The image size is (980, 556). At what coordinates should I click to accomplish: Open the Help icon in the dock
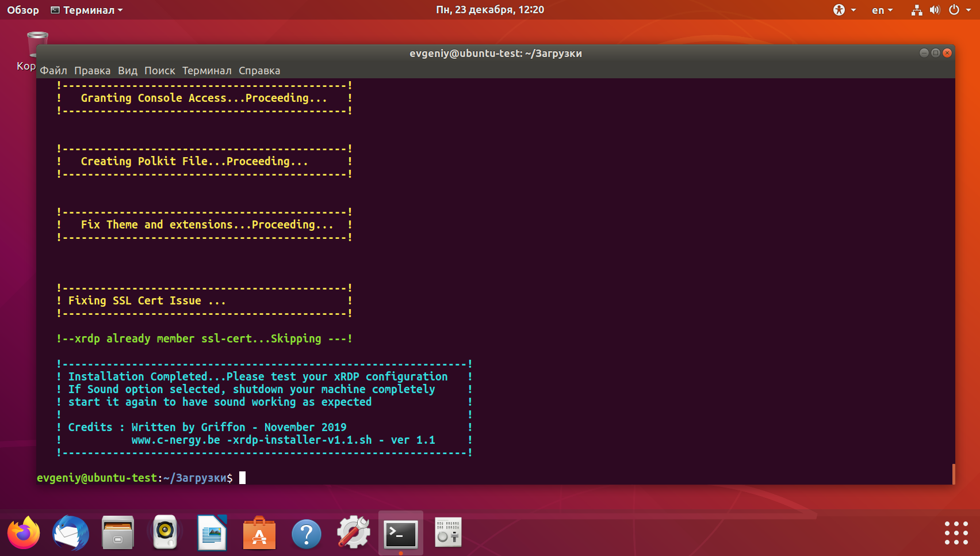coord(307,534)
